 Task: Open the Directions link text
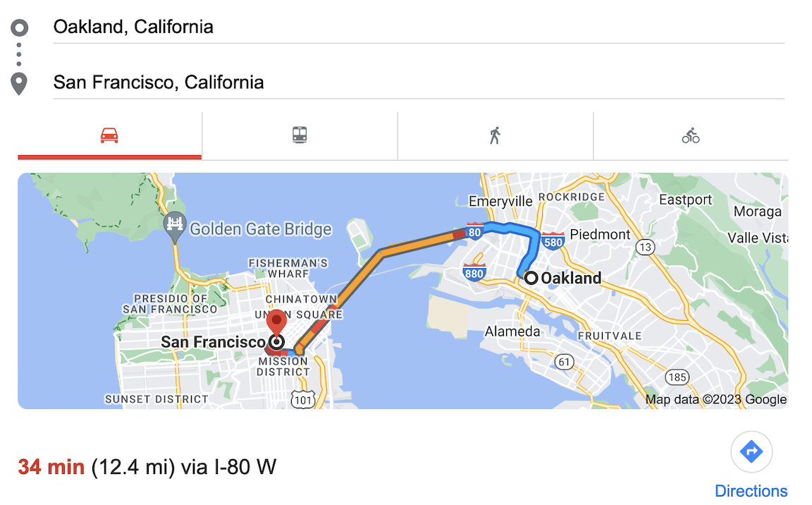pyautogui.click(x=751, y=491)
